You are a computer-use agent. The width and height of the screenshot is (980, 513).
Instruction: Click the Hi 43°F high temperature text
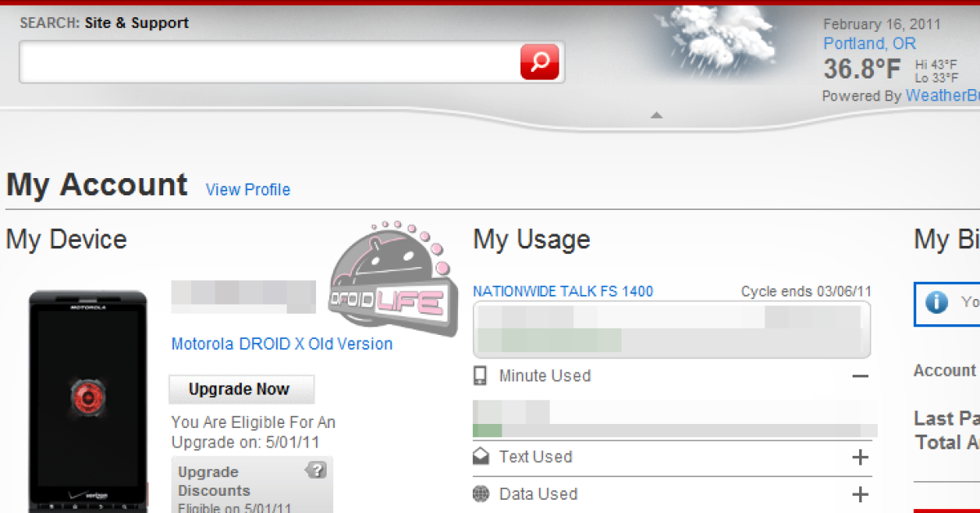(x=934, y=65)
